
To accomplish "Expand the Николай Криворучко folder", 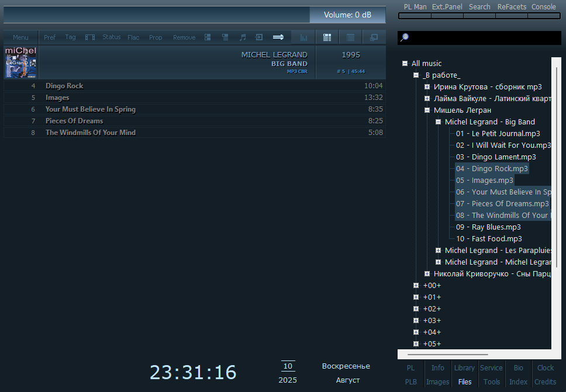I will point(427,274).
